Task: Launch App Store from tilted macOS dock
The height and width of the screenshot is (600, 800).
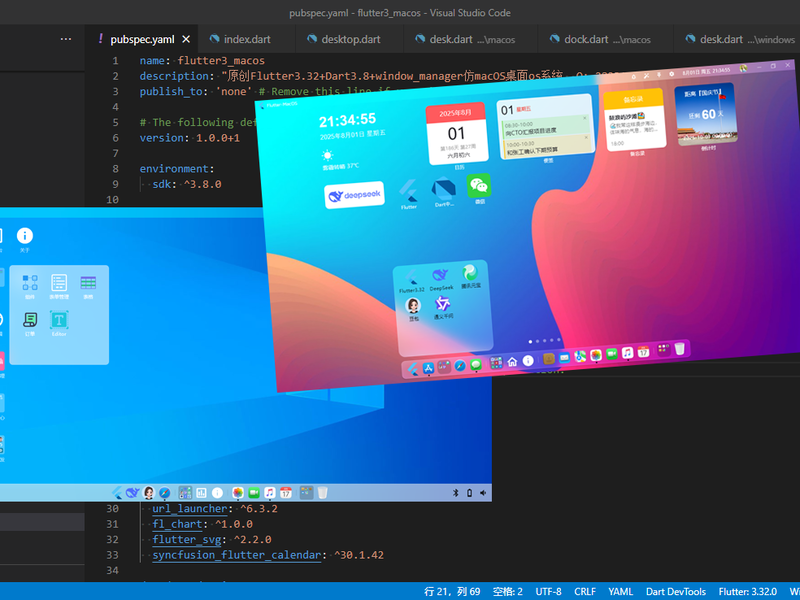Action: click(429, 368)
